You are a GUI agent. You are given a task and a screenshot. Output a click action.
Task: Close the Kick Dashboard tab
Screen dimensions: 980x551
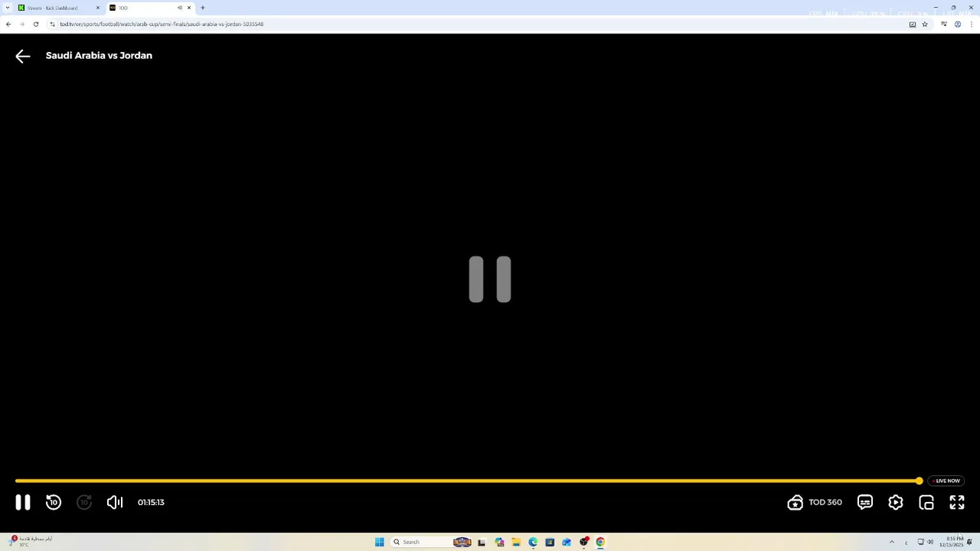[x=97, y=8]
